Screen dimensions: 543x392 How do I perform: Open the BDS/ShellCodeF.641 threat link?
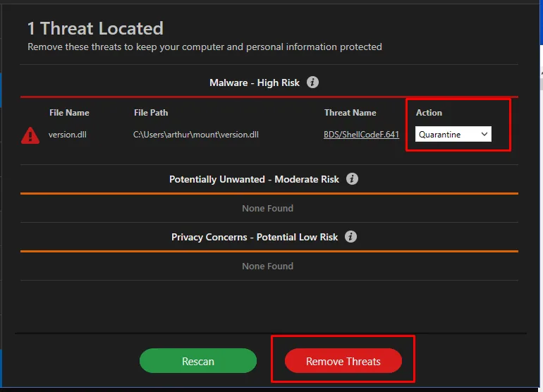[361, 135]
